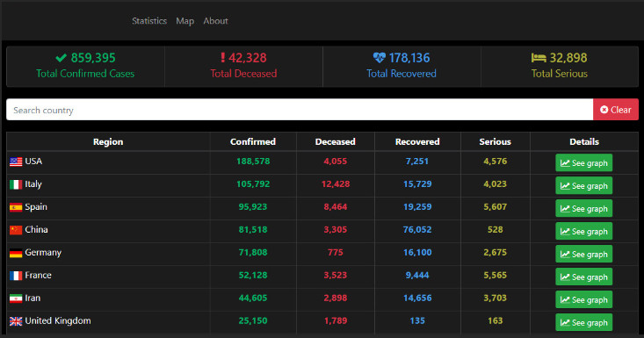Click the Germany flag icon
This screenshot has height=338, width=644.
click(16, 253)
